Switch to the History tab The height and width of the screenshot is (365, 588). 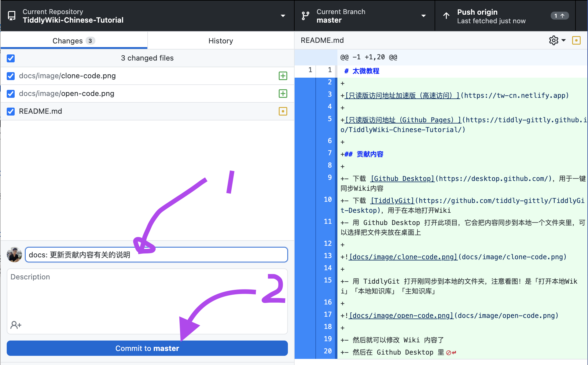click(220, 40)
